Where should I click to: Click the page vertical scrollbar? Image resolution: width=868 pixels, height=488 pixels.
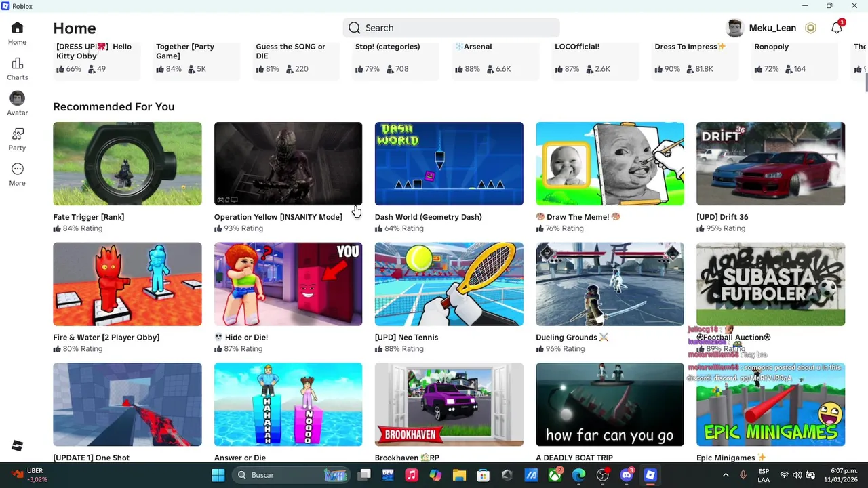tap(866, 83)
